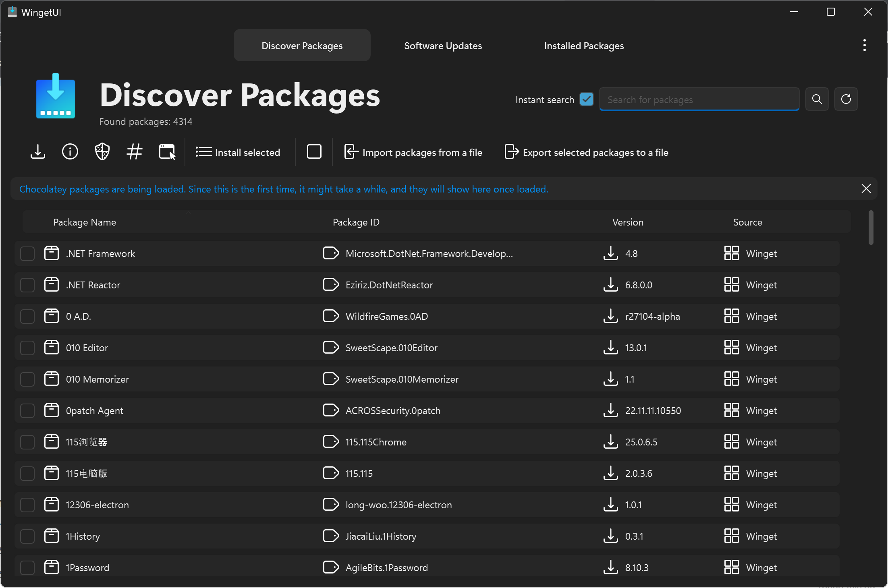Click the version download icon for 0 A.D.
This screenshot has height=588, width=888.
click(611, 316)
